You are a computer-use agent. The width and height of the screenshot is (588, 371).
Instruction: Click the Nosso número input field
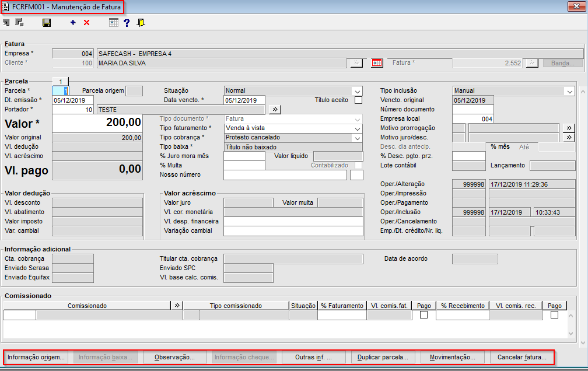click(285, 175)
